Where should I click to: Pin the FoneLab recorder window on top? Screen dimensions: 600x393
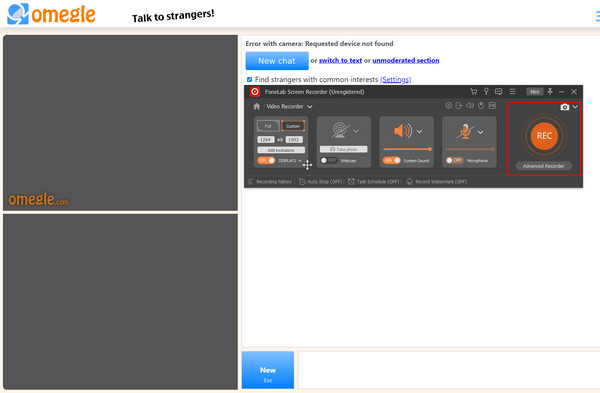click(550, 91)
